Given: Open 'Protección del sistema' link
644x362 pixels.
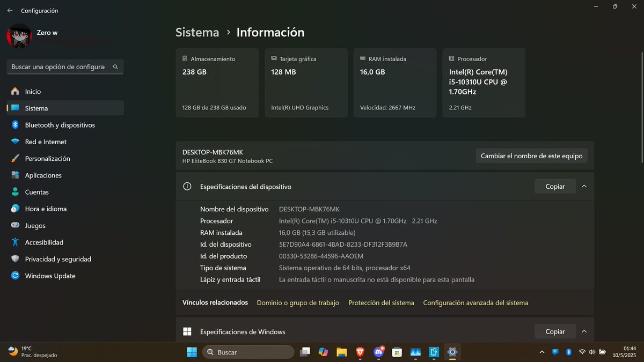Looking at the screenshot, I should 381,303.
